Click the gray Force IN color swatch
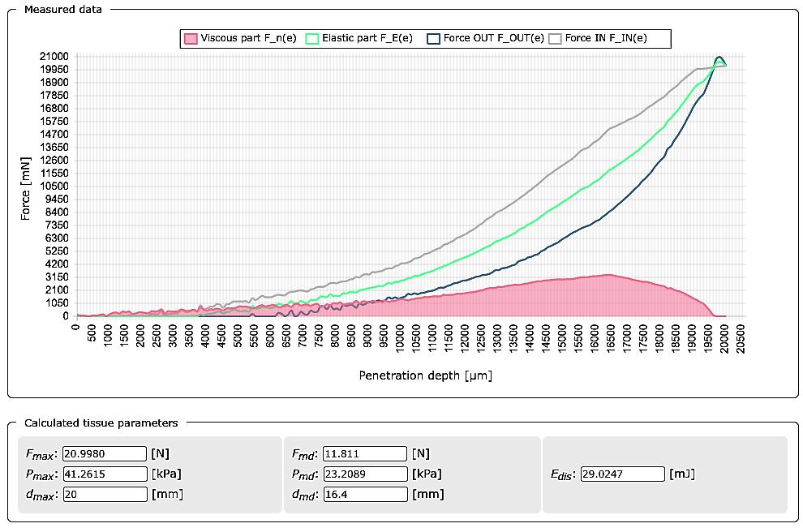The image size is (803, 532). tap(556, 39)
